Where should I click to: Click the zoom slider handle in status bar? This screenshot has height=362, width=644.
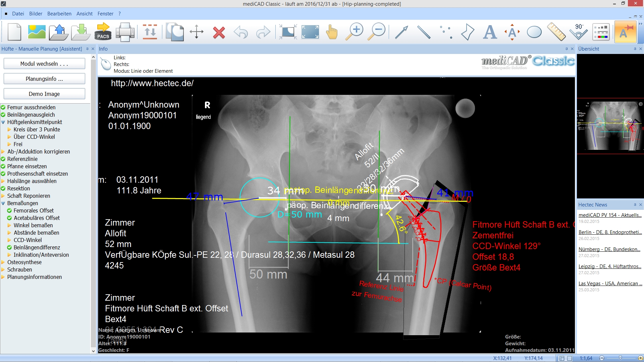620,358
